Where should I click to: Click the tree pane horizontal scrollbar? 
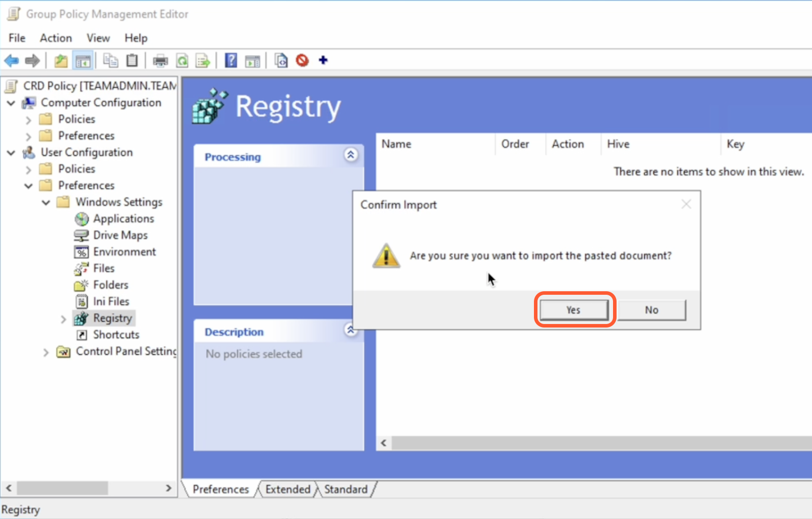coord(62,488)
